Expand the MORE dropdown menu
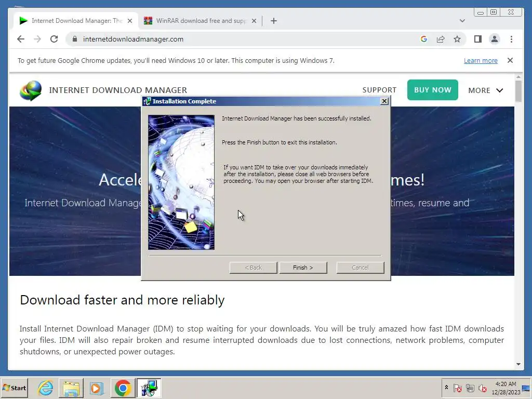The image size is (532, 399). [486, 90]
